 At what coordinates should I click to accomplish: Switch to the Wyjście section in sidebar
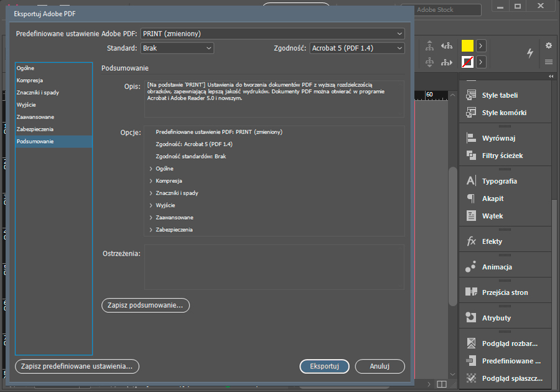click(54, 105)
